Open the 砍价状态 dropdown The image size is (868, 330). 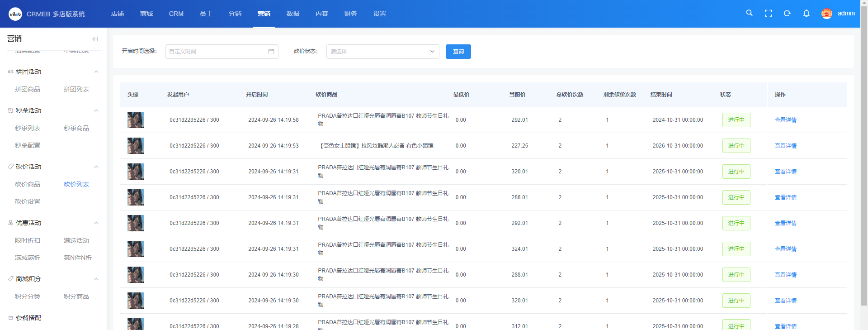(x=382, y=52)
